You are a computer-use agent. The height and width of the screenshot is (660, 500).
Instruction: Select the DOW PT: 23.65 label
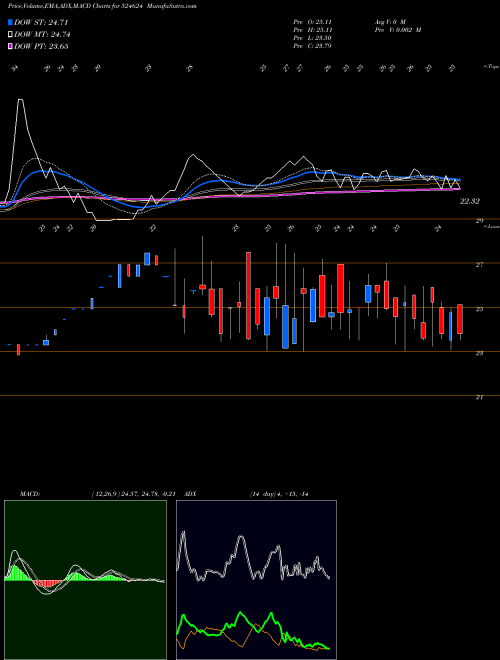(x=41, y=46)
